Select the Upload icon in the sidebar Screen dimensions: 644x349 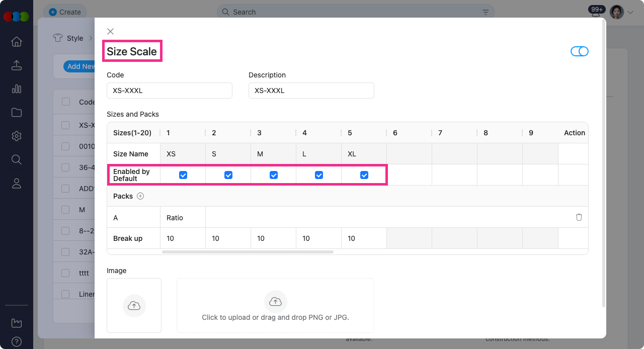coord(17,65)
